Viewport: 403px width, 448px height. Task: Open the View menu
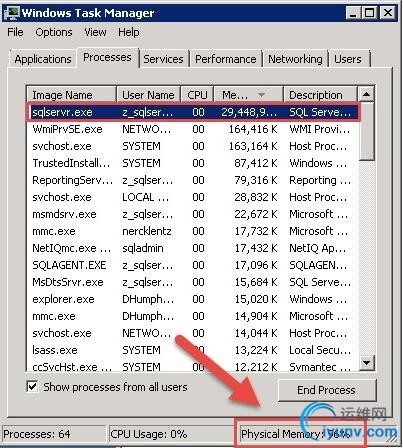[x=95, y=32]
